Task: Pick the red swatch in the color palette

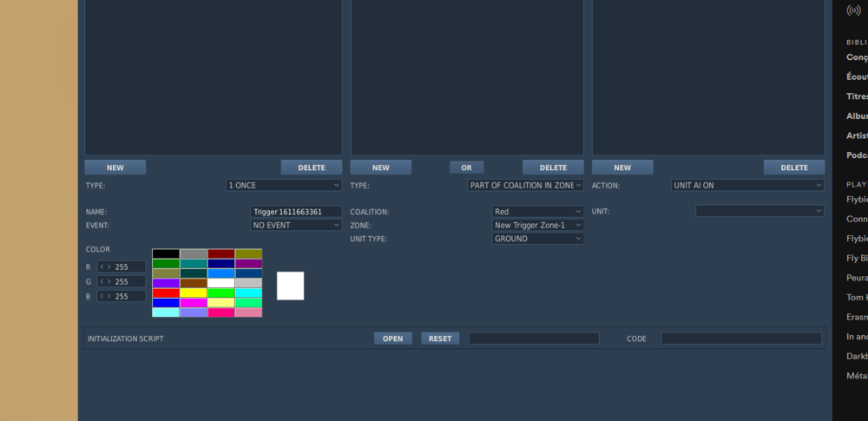Action: pos(166,293)
